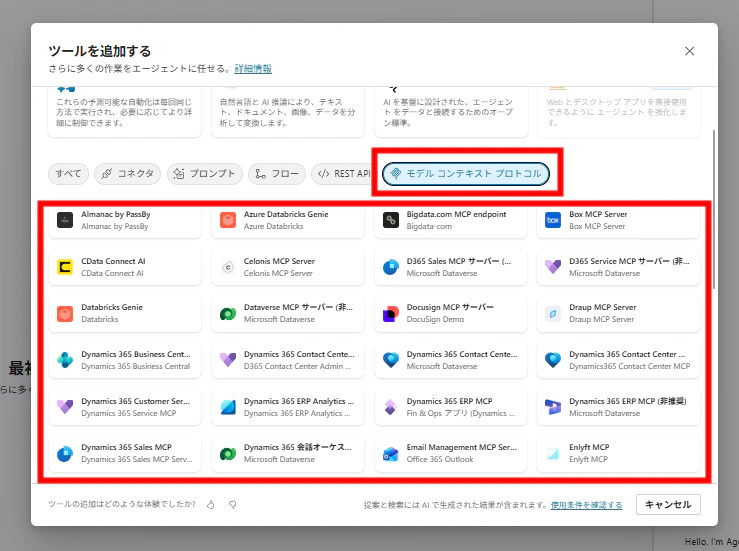Filter tools by REST API
The width and height of the screenshot is (739, 551).
[343, 173]
